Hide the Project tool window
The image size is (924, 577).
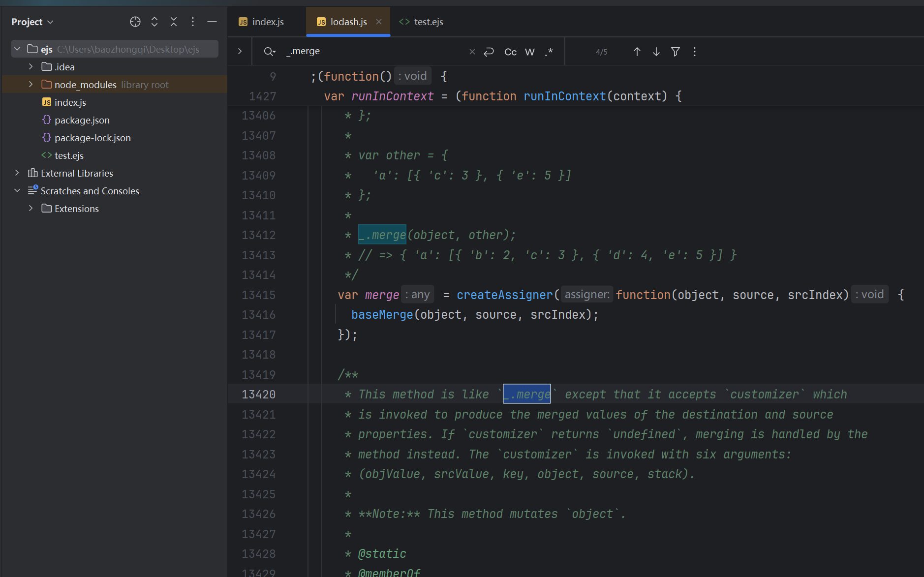pos(212,22)
